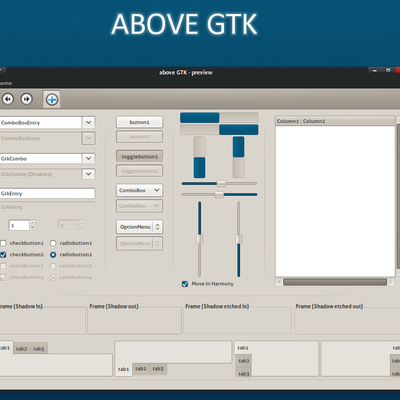Screen dimensions: 400x400
Task: Click the right vertical progress bar
Action: click(238, 157)
